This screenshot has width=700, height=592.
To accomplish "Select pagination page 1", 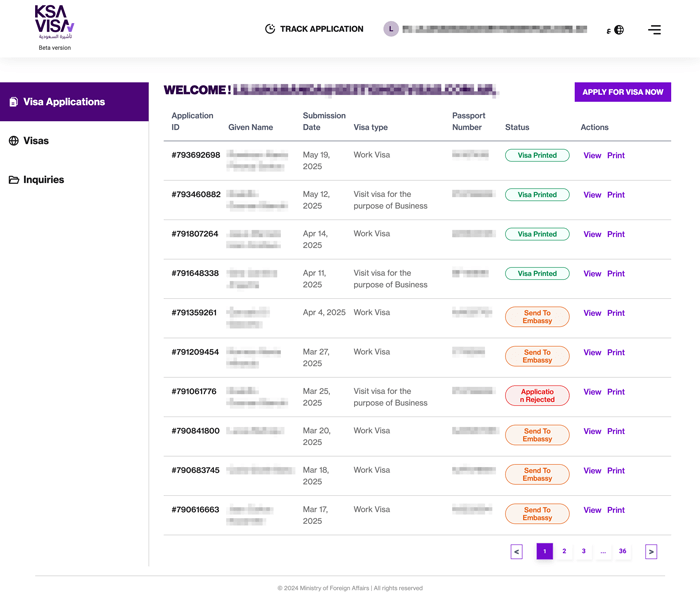I will [x=545, y=551].
